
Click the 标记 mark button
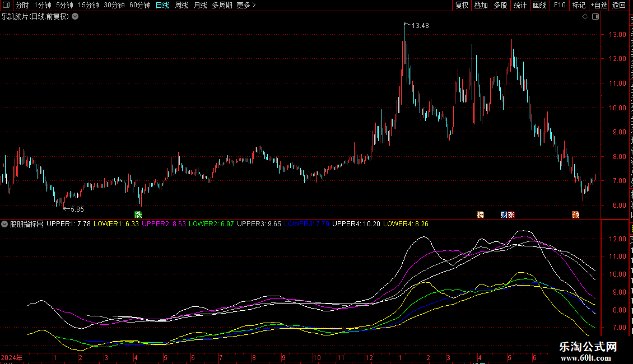(x=579, y=5)
